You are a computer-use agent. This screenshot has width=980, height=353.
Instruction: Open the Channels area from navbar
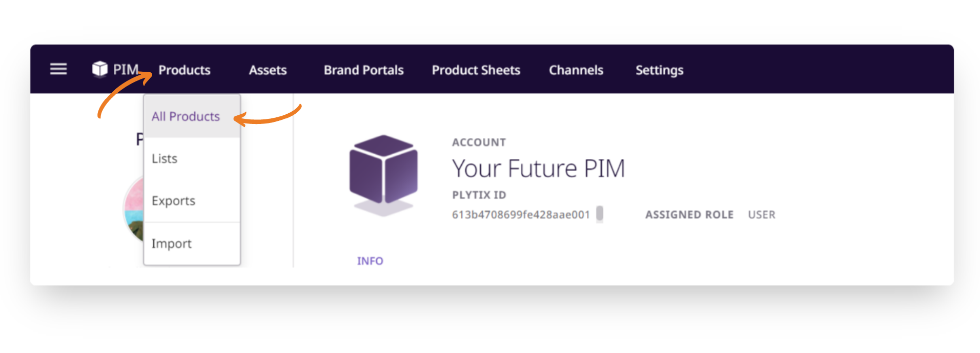point(576,70)
